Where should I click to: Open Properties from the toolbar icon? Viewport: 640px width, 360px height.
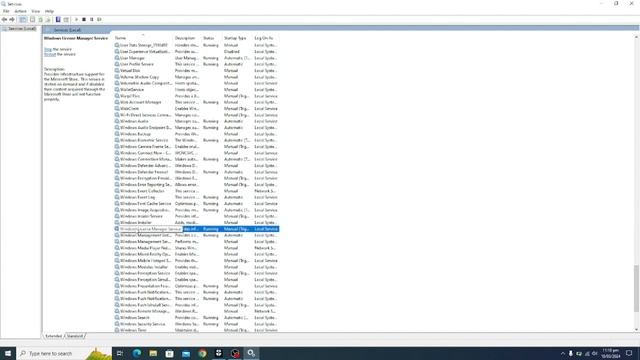tap(32, 20)
